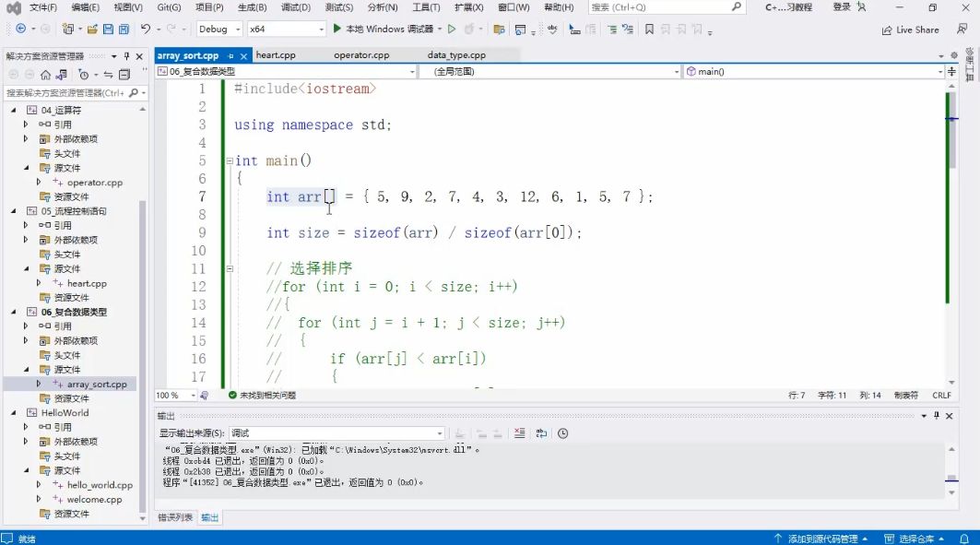Click the New Project toolbar icon
980x545 pixels.
click(67, 29)
